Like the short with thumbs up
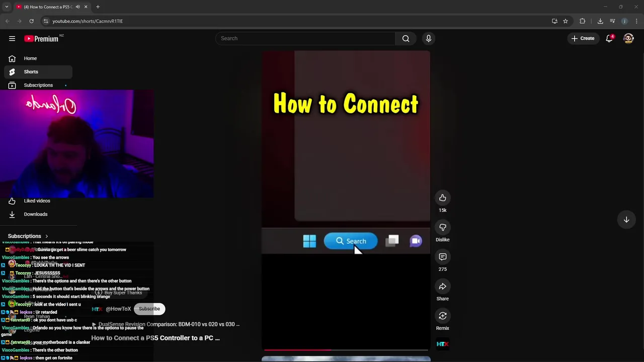Screen dimensions: 644x362 pos(443,198)
